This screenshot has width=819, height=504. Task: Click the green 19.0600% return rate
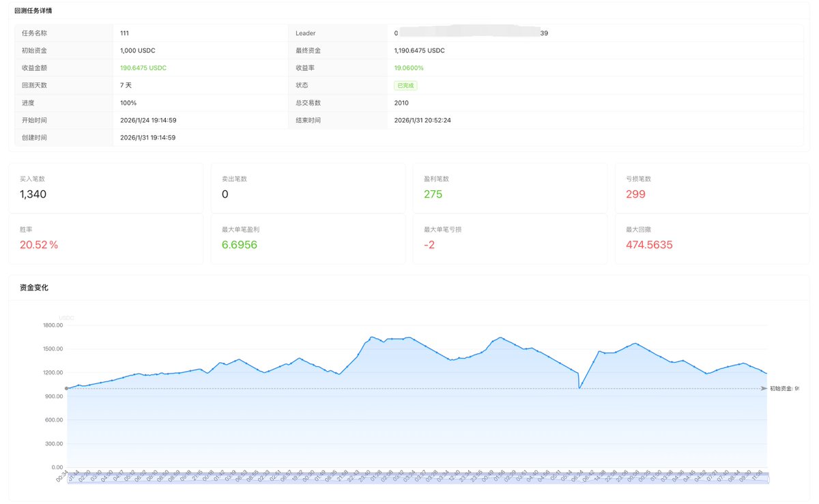click(409, 68)
